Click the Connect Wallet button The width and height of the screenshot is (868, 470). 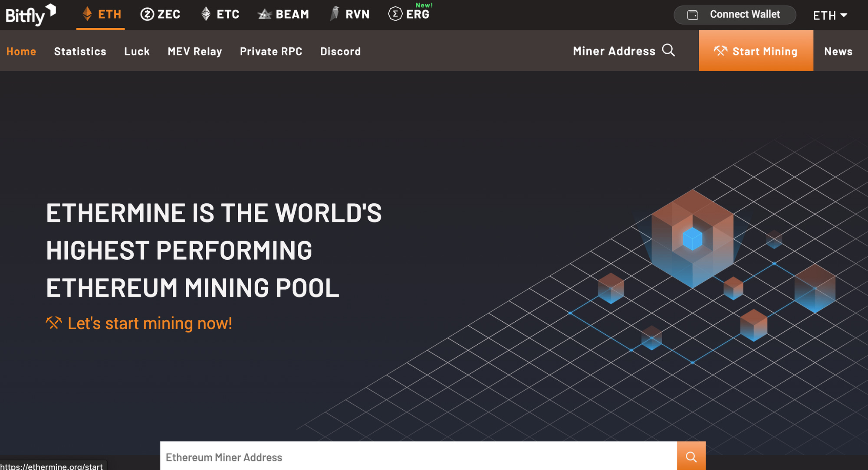[734, 15]
